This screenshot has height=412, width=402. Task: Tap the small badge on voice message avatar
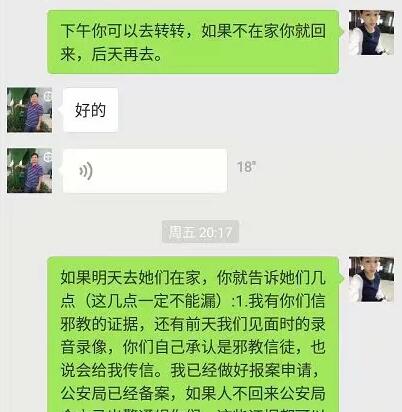[x=48, y=157]
